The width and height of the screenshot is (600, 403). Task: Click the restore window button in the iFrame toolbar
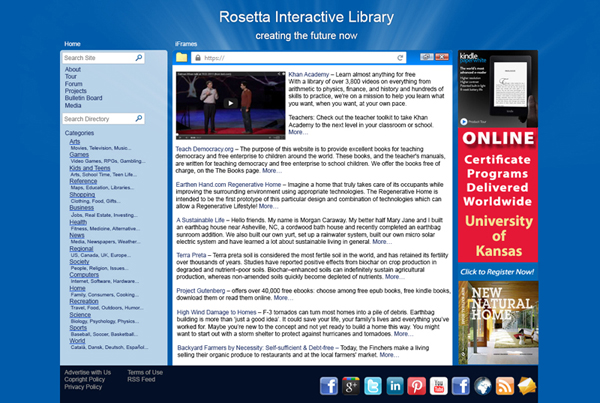(x=427, y=57)
